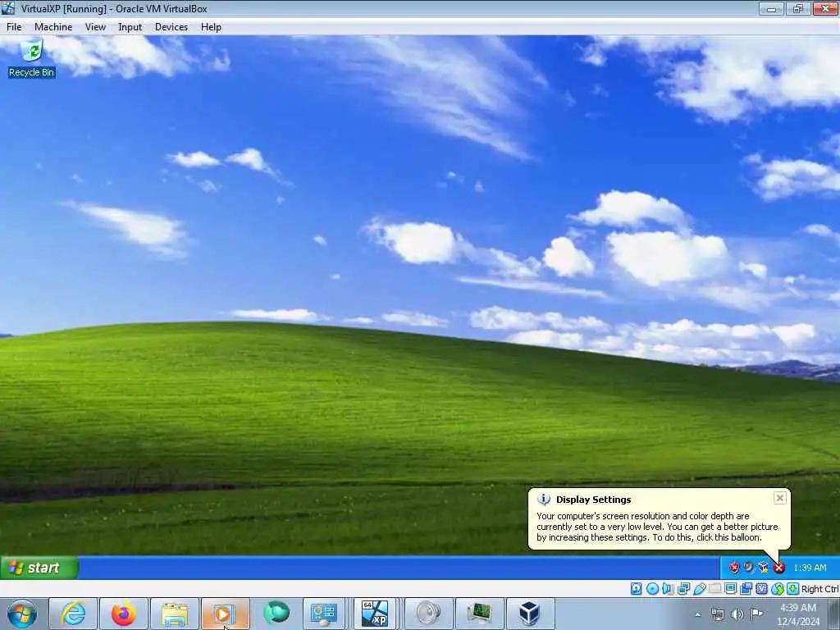Viewport: 840px width, 630px height.
Task: Click the host volume speaker tray icon
Action: pyautogui.click(x=737, y=614)
